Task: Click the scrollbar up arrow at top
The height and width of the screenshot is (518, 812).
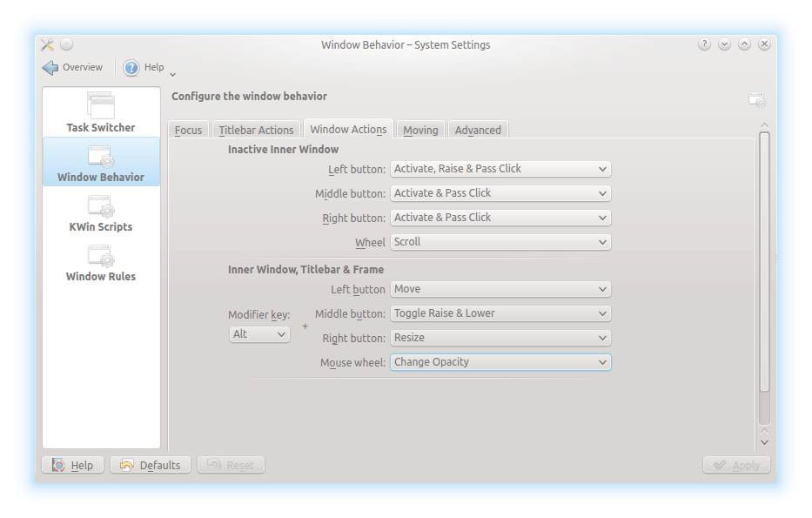Action: point(764,125)
